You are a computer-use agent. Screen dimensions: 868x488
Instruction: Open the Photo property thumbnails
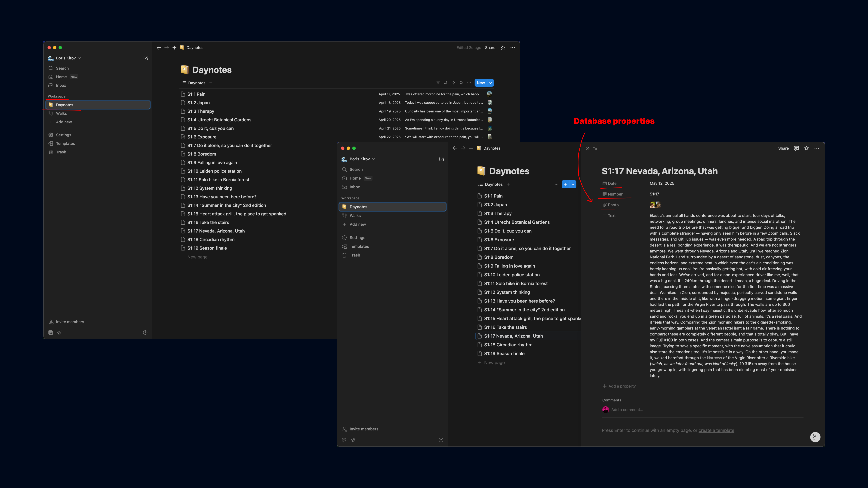(x=655, y=205)
